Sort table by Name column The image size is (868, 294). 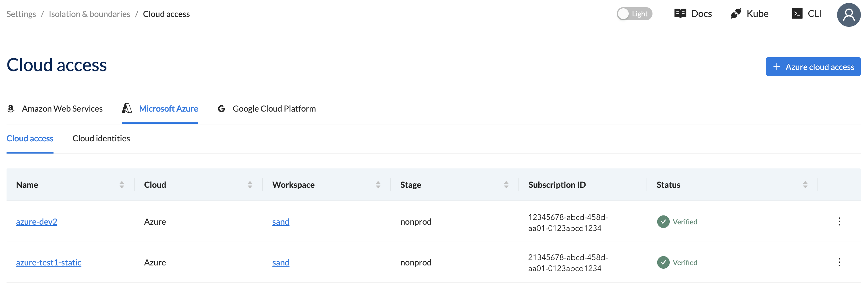[122, 184]
